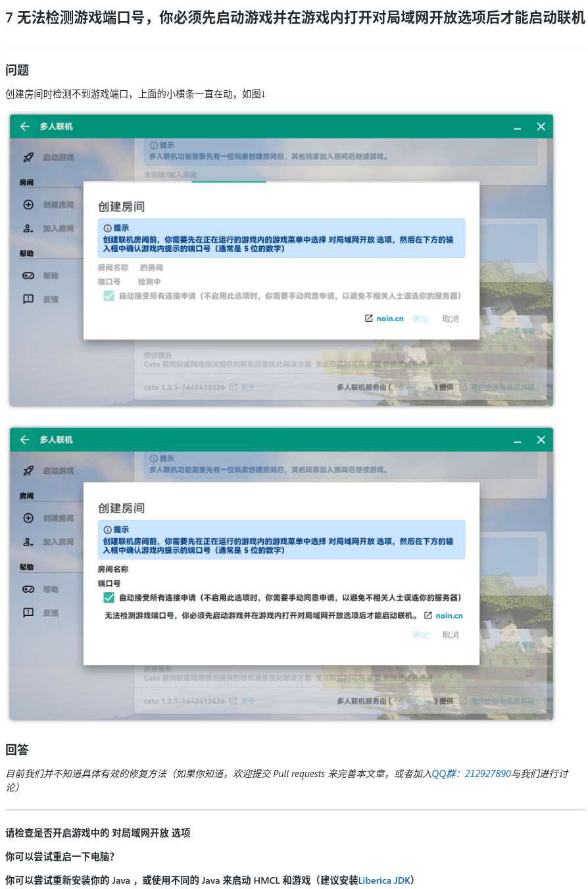Close the 多人联机 window in the error-message screenshot
588x889 pixels.
tap(541, 440)
